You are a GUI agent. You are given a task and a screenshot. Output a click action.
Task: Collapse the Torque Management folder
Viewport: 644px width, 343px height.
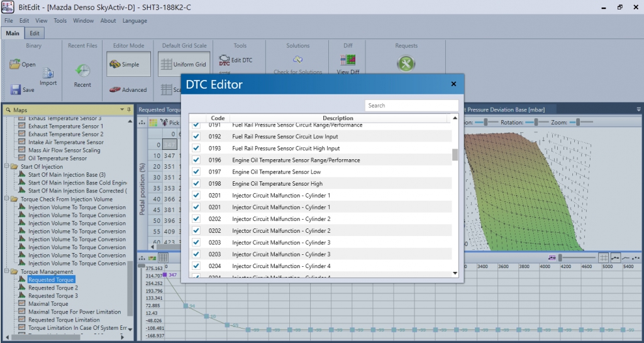[6, 271]
